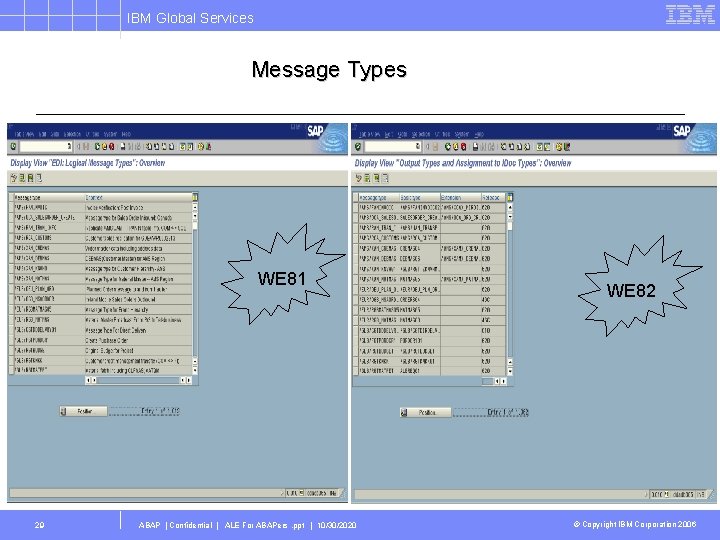Image resolution: width=720 pixels, height=540 pixels.
Task: Click table settings icon atop WE82 table
Action: (509, 197)
